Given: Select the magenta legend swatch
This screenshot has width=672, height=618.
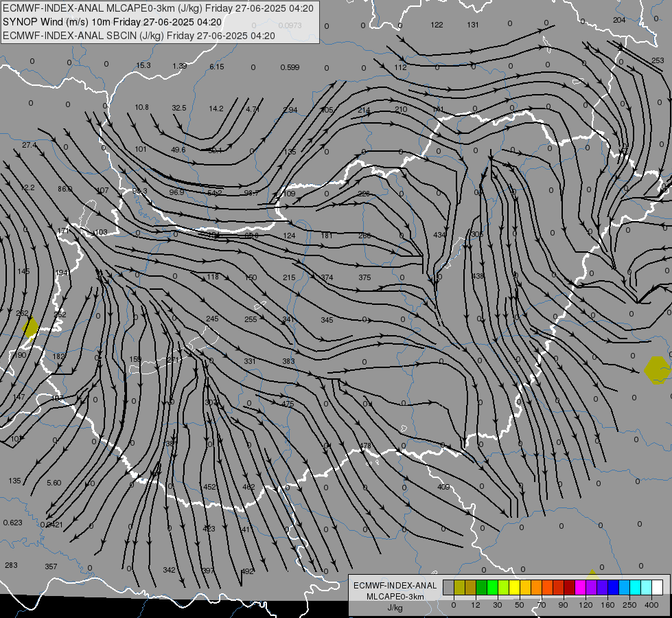Looking at the screenshot, I should [580, 587].
